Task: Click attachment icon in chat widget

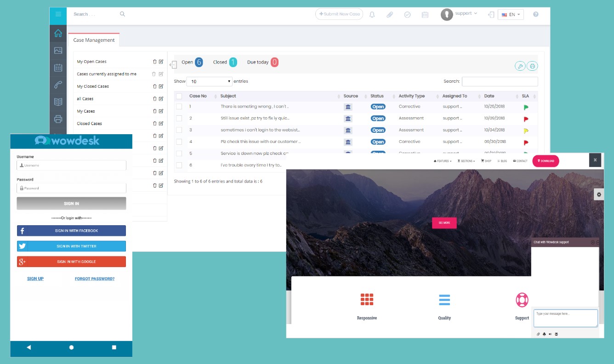Action: coord(538,334)
